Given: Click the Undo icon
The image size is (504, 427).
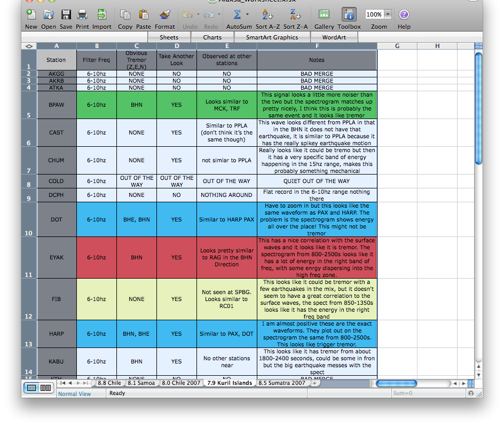Looking at the screenshot, I should tap(188, 14).
